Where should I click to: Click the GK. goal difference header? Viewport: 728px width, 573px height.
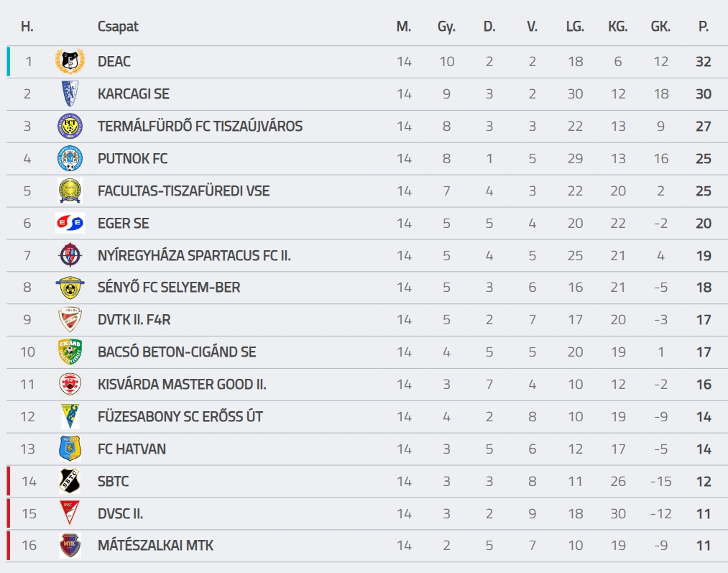coord(660,27)
